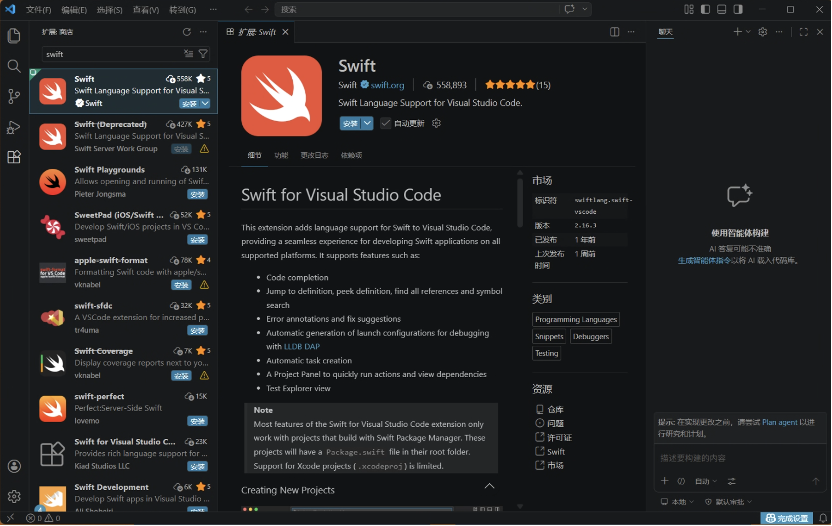
Task: Open the View menu
Action: coord(145,10)
